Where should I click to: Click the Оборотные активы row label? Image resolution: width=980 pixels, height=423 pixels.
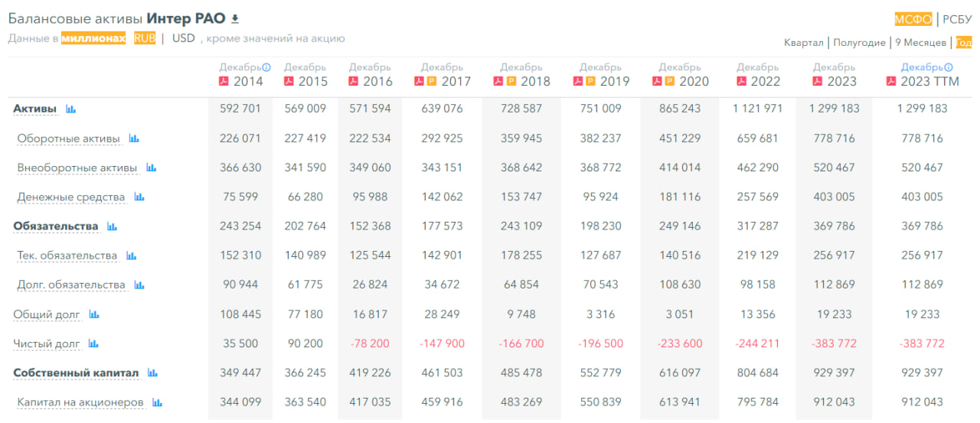[x=69, y=139]
